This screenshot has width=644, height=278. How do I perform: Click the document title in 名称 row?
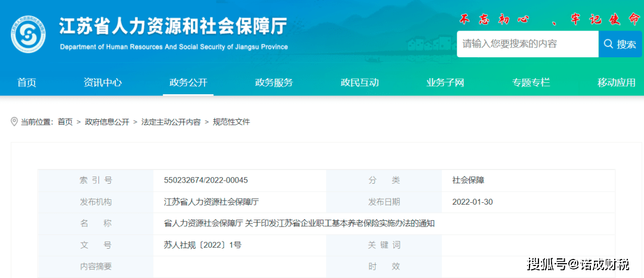[299, 224]
